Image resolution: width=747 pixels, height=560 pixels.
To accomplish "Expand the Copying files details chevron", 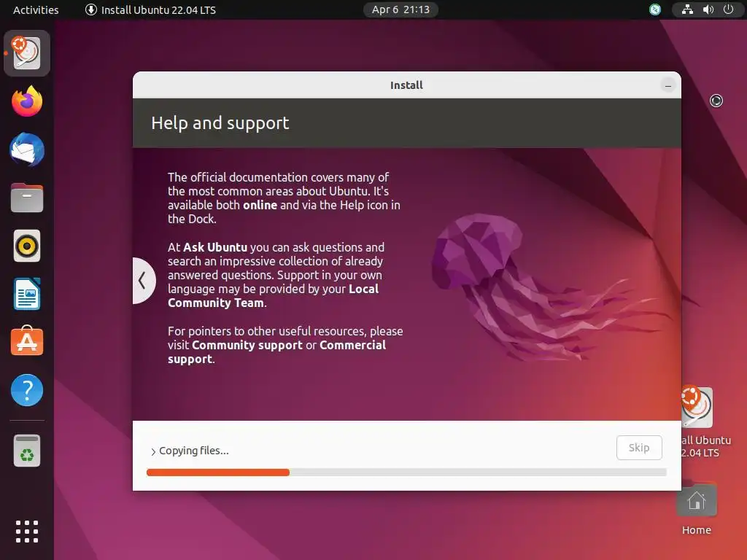I will (153, 451).
